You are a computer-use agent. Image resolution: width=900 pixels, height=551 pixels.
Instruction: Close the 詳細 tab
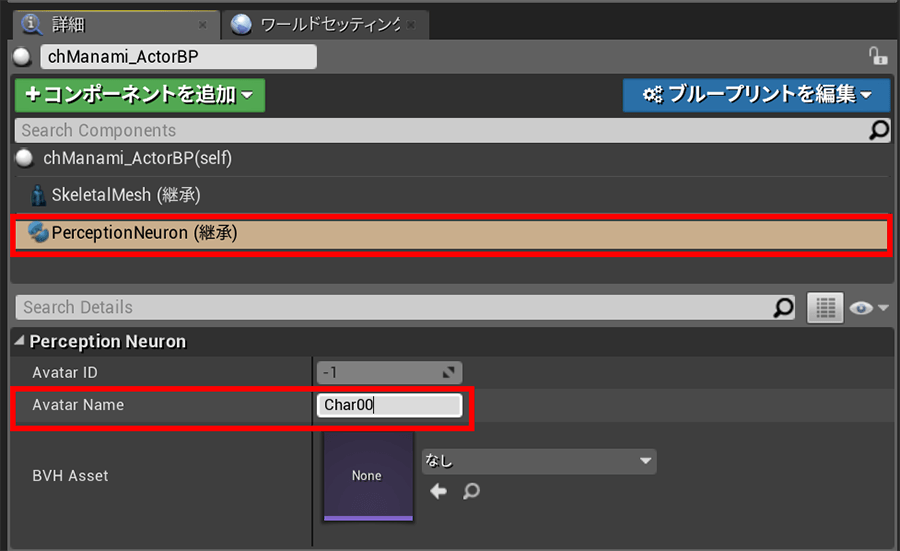(x=202, y=25)
